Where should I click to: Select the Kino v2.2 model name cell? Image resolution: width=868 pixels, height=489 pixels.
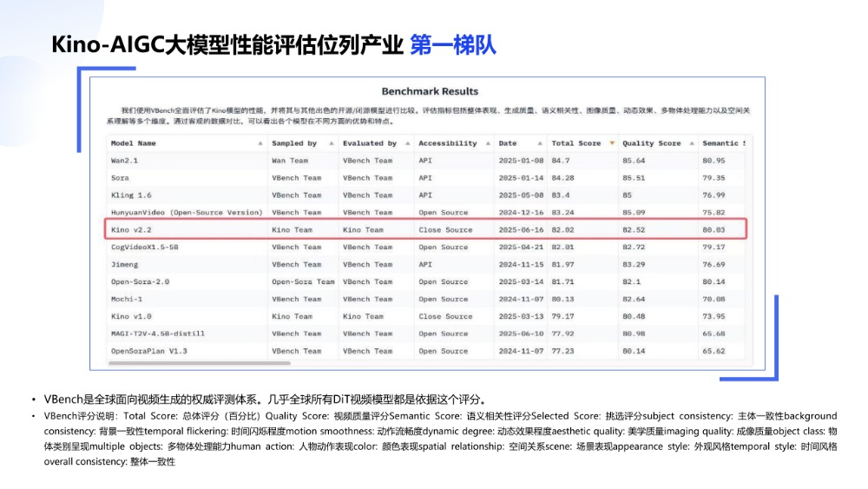click(131, 230)
